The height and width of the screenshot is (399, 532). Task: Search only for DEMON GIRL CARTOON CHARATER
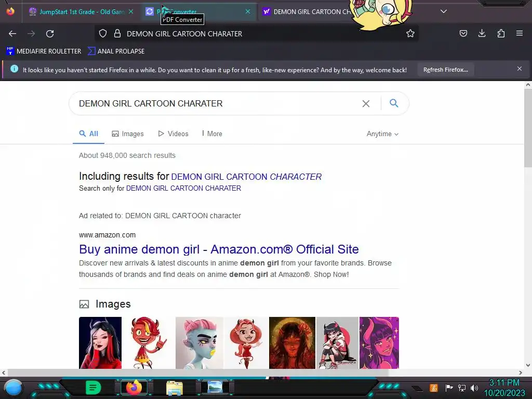(x=183, y=188)
